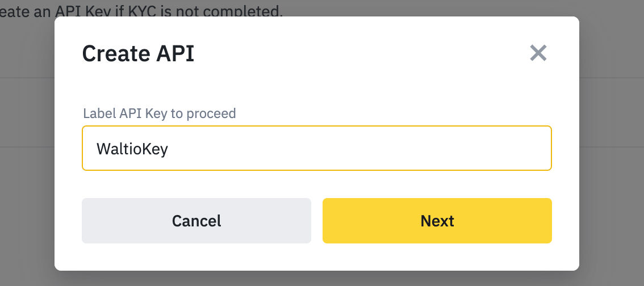This screenshot has width=644, height=286.
Task: Click blank dialog space below the Cancel button
Action: point(196,256)
